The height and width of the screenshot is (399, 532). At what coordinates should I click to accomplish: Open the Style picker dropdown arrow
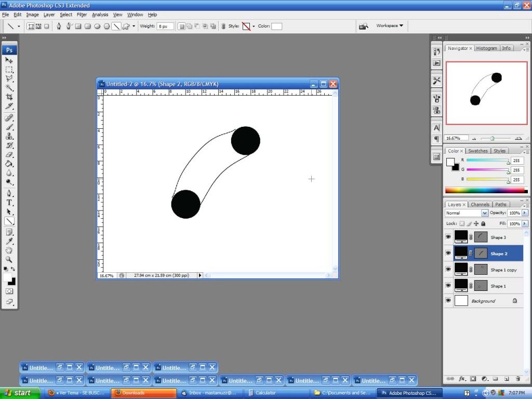click(x=254, y=26)
